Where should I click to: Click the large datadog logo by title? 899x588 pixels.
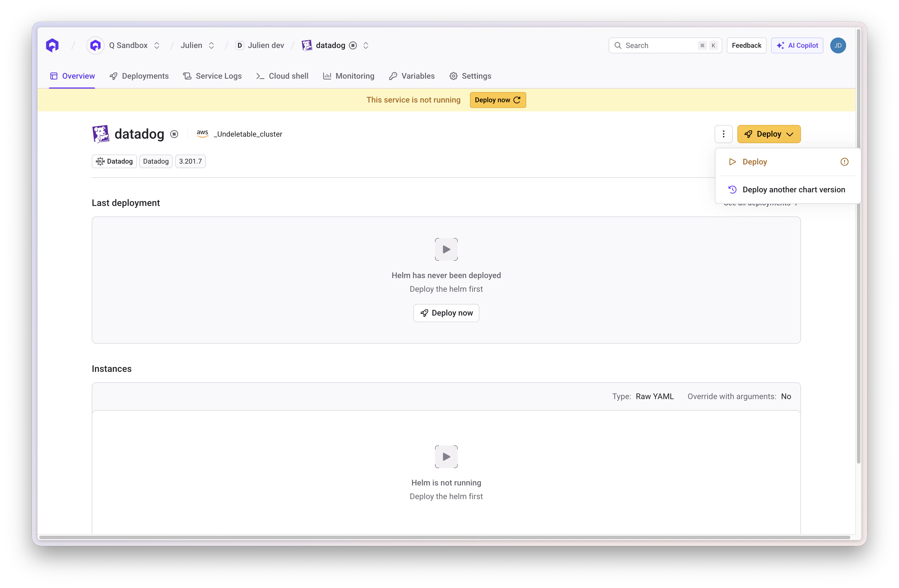coord(101,134)
